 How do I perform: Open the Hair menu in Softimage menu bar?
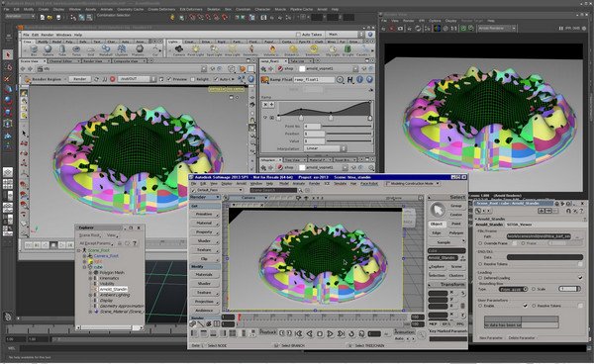point(353,183)
